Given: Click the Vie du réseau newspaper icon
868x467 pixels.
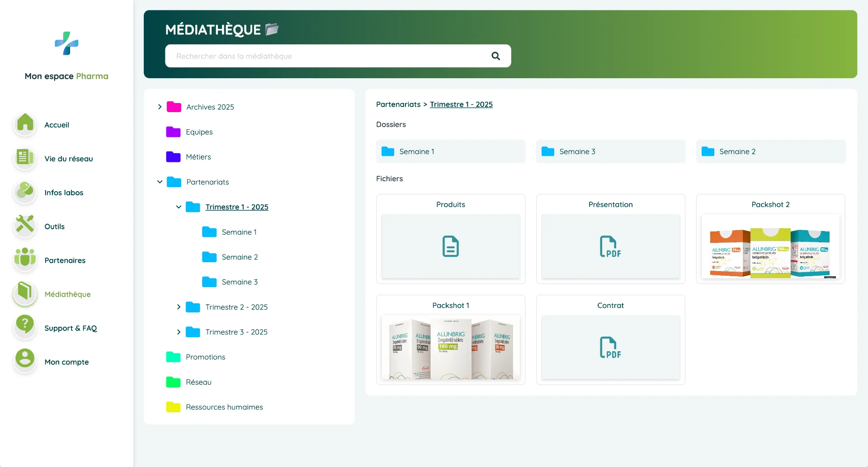Looking at the screenshot, I should point(25,158).
